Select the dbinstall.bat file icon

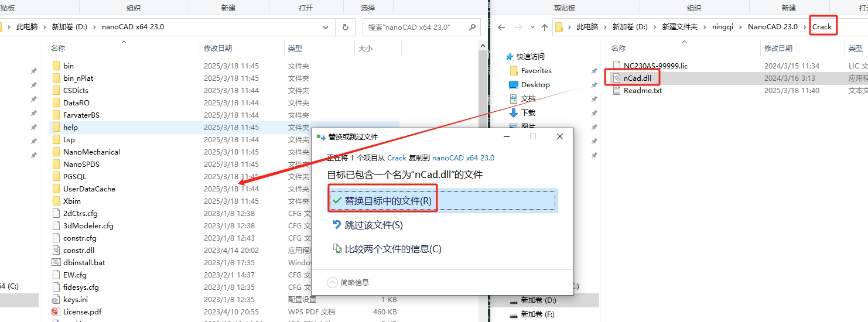point(56,262)
